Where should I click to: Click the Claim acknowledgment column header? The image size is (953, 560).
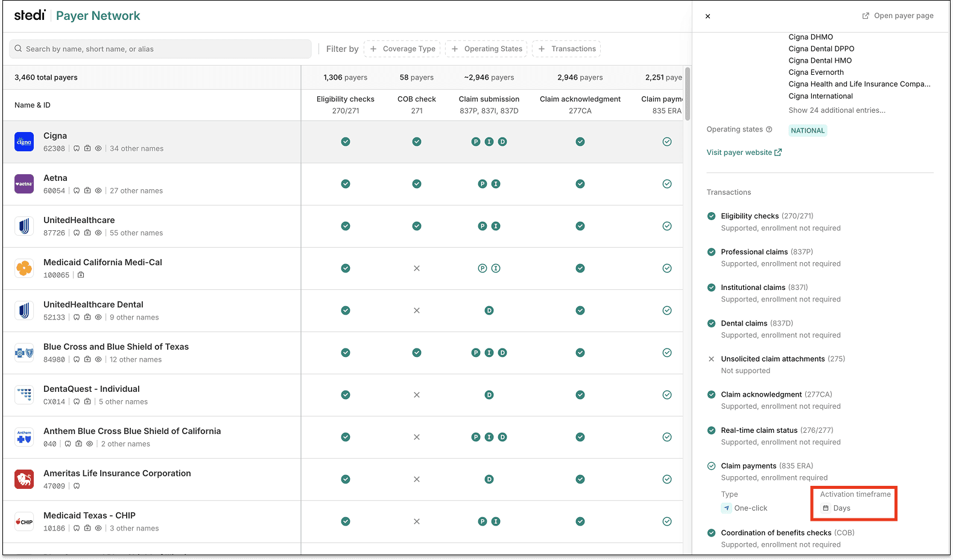click(x=580, y=105)
